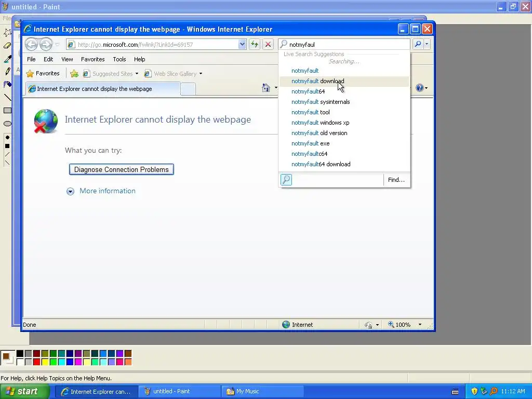Choose 'notmyfault download' suggestion

pos(344,81)
